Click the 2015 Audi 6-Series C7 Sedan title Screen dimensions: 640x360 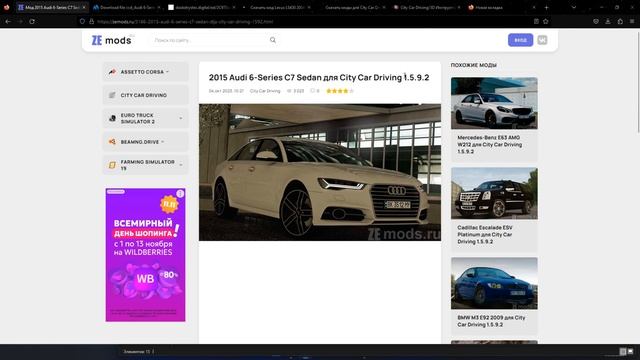pos(319,78)
